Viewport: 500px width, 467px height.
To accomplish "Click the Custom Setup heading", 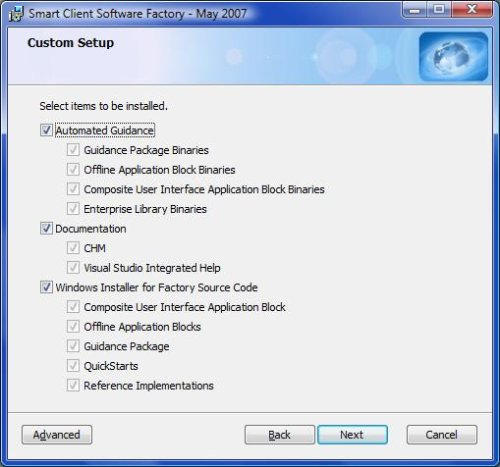I will 71,43.
